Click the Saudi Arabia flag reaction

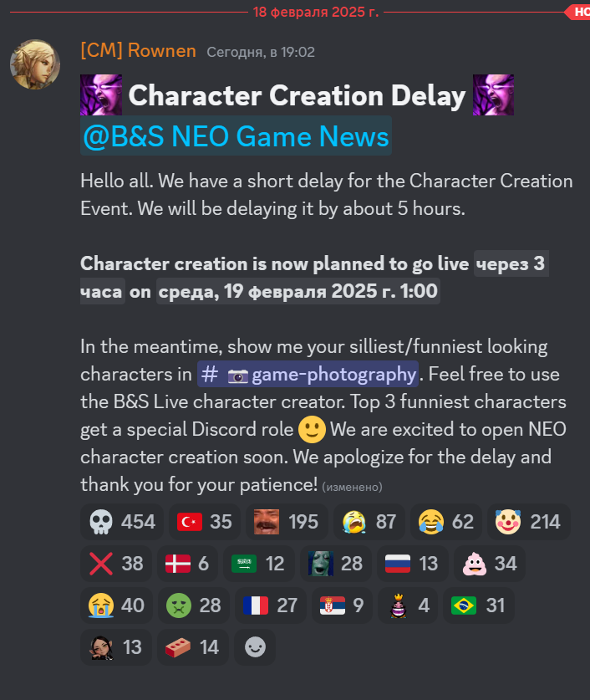[259, 564]
